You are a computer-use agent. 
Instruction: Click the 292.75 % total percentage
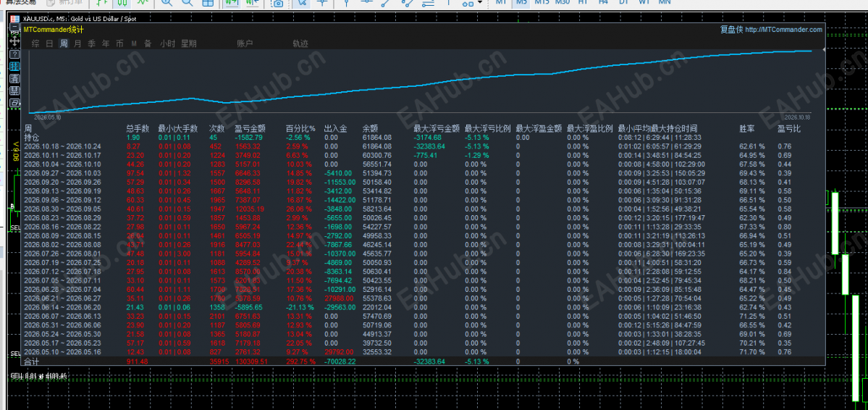click(x=300, y=361)
